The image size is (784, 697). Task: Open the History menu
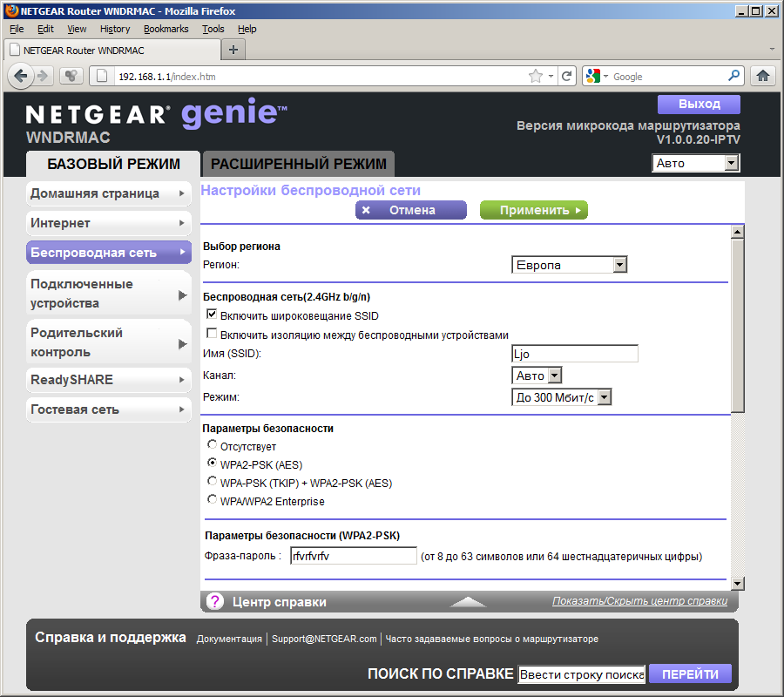[115, 29]
